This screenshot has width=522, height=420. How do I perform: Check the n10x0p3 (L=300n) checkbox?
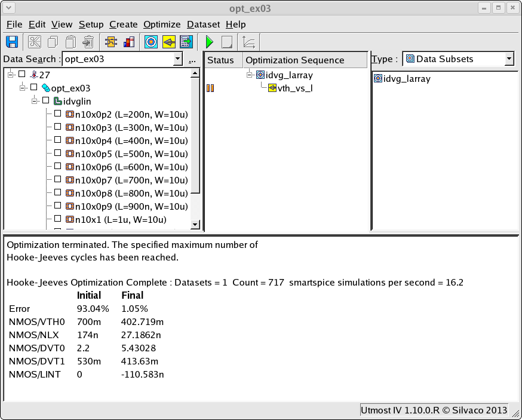[x=57, y=127]
